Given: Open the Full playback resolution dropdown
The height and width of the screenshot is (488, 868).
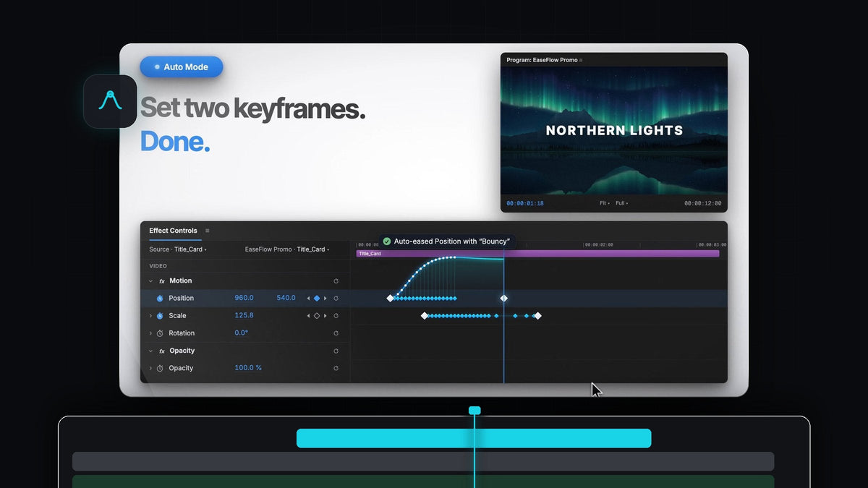Looking at the screenshot, I should pos(622,203).
